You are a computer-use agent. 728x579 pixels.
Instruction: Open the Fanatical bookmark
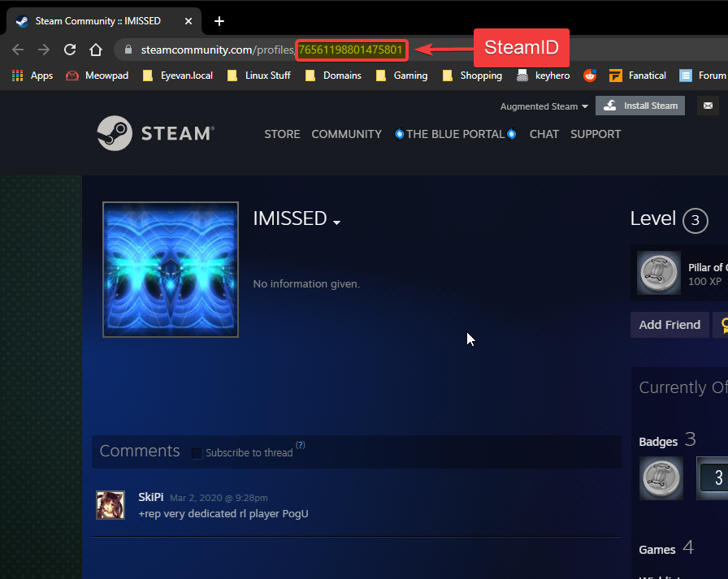(x=638, y=76)
